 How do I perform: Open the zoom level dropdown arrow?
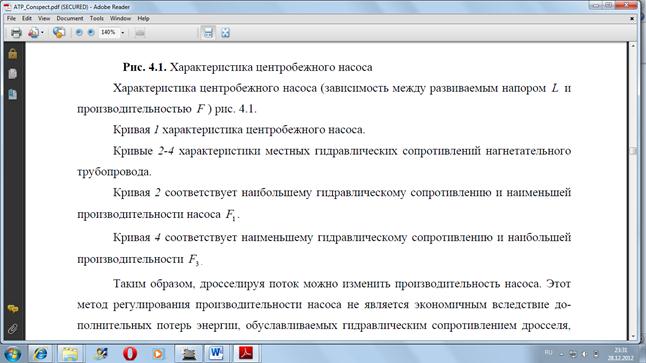[122, 33]
